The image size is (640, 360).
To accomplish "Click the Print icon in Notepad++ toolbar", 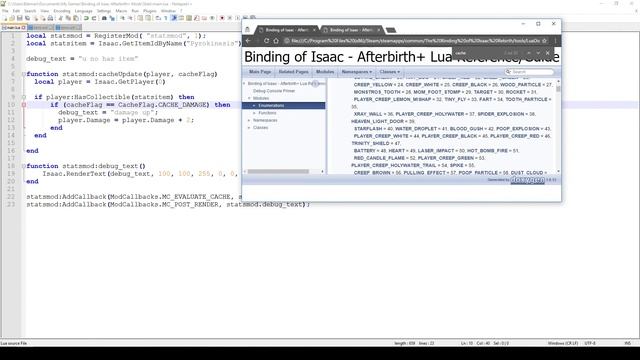I will coord(50,18).
